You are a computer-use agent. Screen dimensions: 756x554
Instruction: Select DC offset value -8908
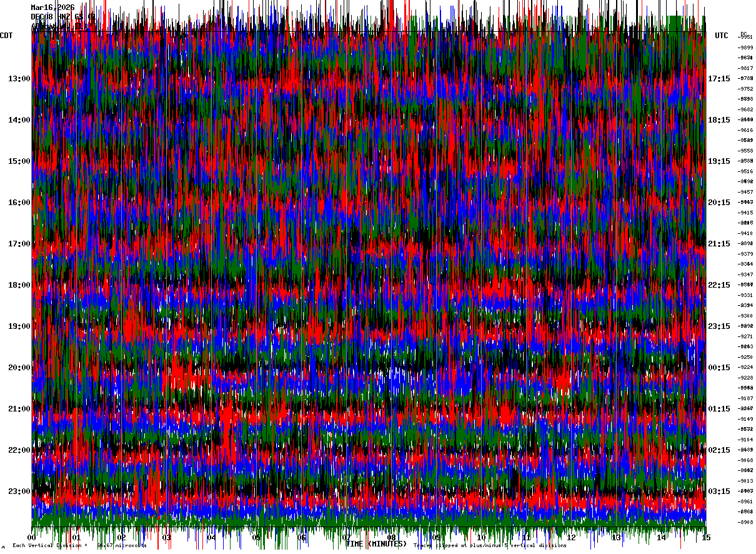click(747, 522)
